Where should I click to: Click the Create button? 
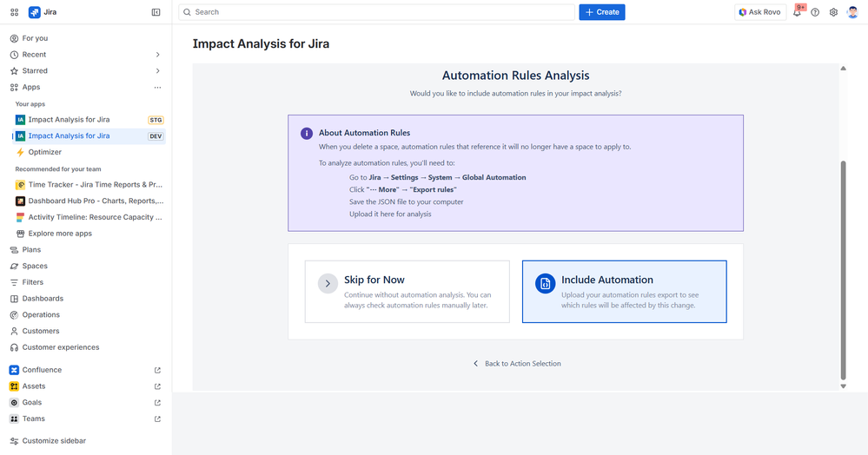tap(602, 12)
